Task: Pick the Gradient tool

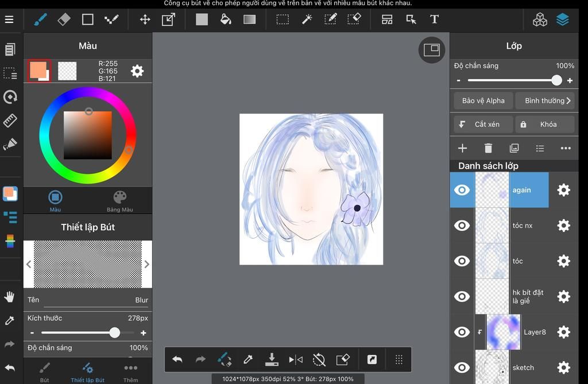Action: pyautogui.click(x=249, y=19)
